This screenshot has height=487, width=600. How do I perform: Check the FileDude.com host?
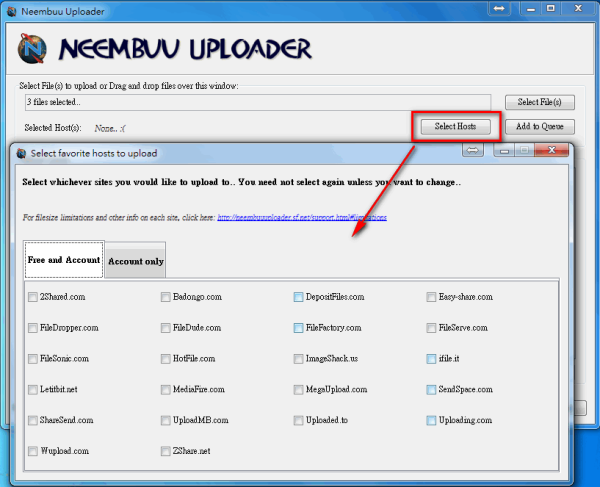(x=166, y=328)
